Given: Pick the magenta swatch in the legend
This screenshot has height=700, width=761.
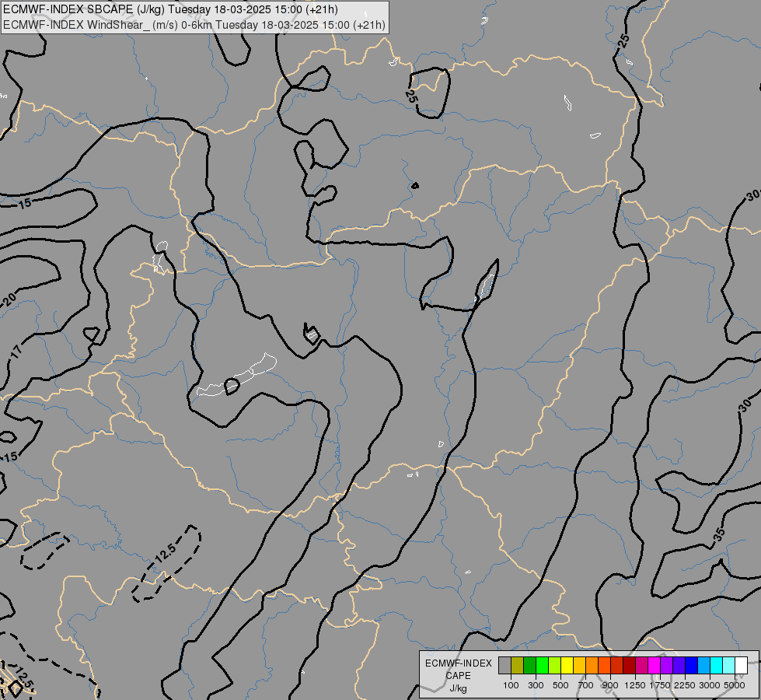Looking at the screenshot, I should (655, 666).
